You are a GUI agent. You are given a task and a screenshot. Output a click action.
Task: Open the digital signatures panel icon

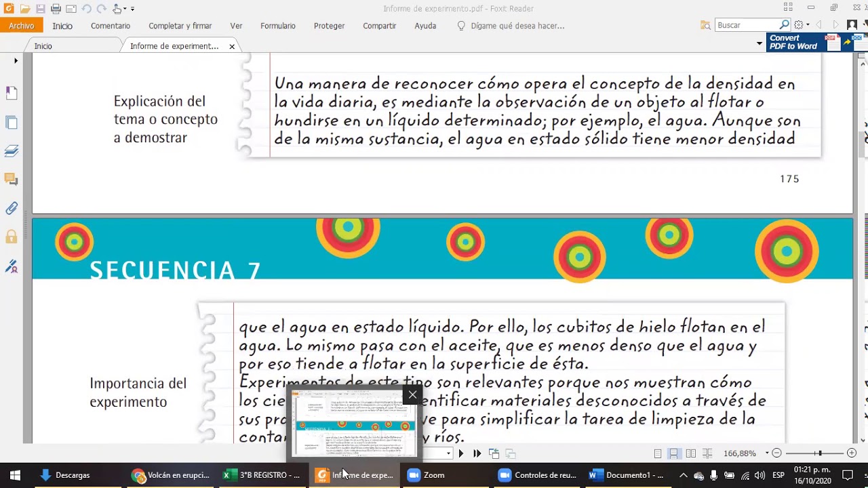click(12, 266)
